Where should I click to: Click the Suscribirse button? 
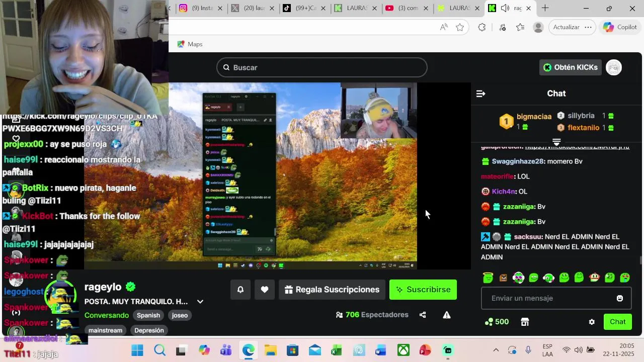pos(423,290)
